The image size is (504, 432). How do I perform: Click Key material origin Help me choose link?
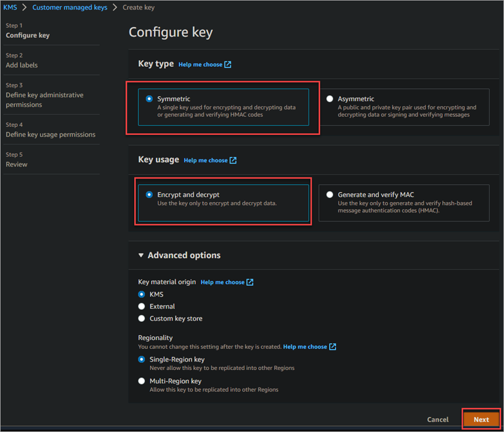pos(223,282)
